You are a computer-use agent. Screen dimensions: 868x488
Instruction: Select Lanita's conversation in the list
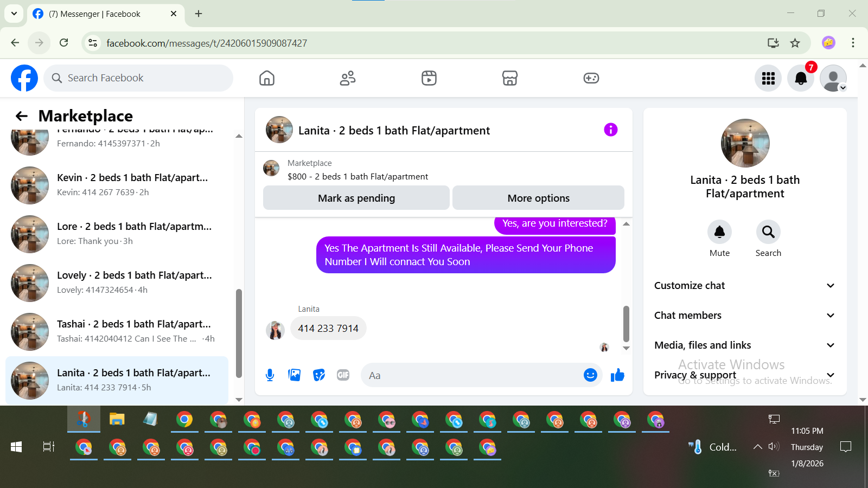(117, 381)
